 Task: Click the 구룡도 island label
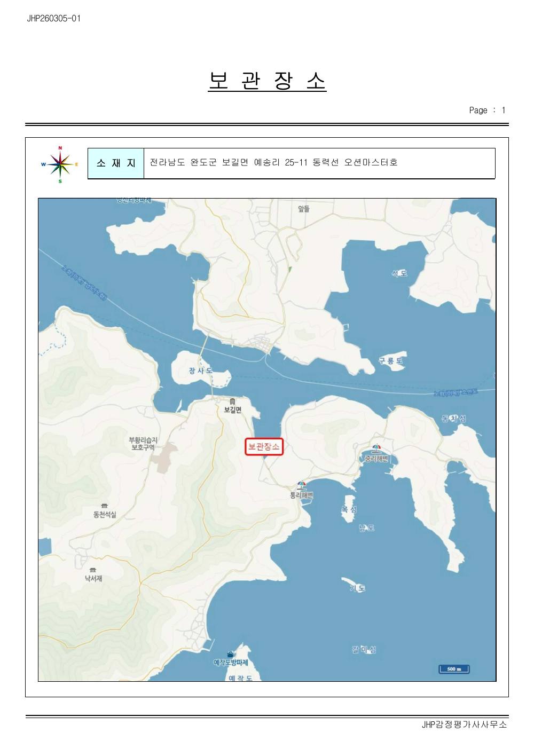tap(391, 361)
